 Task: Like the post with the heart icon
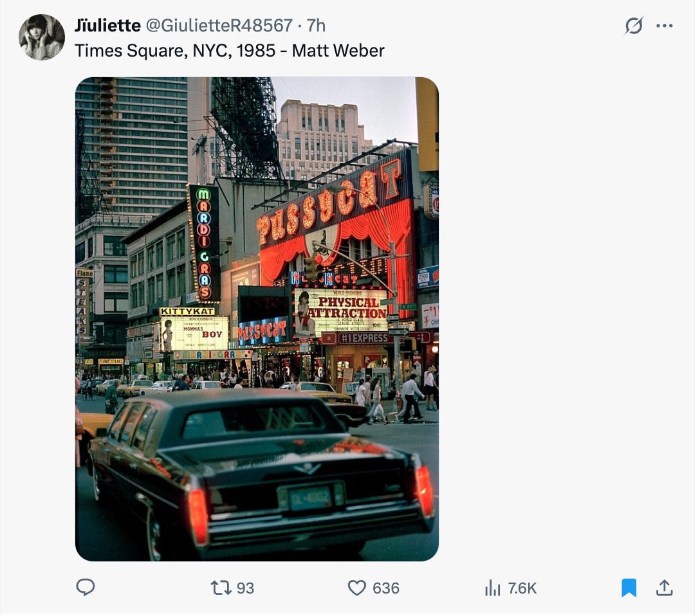coord(356,588)
